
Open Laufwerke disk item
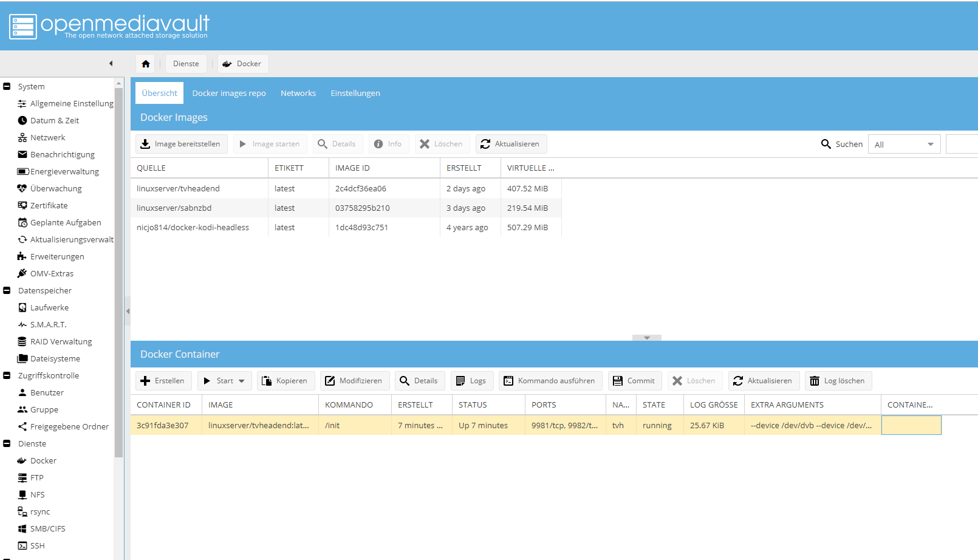[x=43, y=307]
